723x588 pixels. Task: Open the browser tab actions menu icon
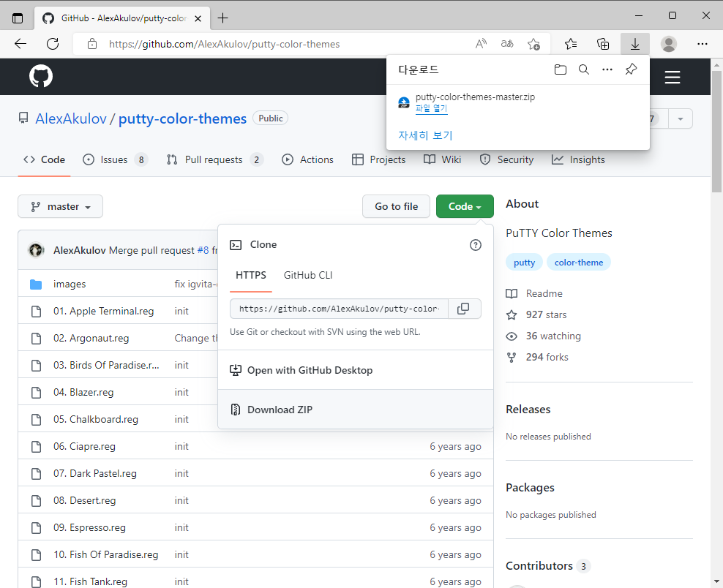click(x=18, y=18)
